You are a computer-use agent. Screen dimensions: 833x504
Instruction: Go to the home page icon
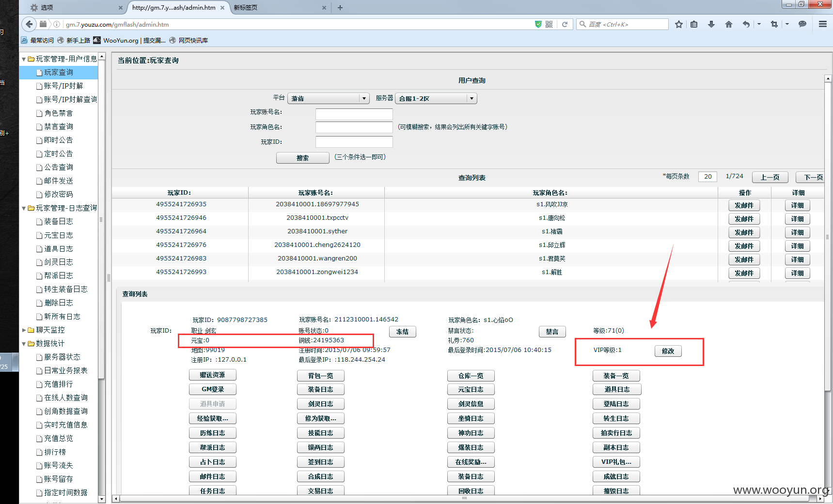728,24
